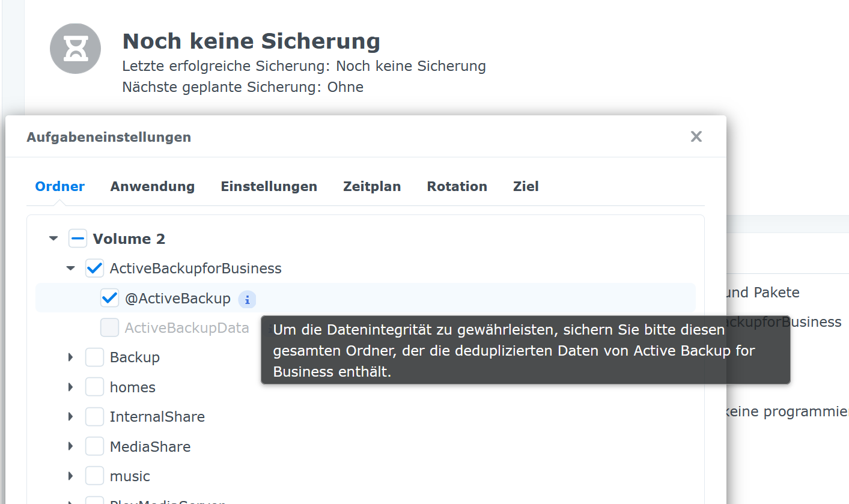The width and height of the screenshot is (849, 504).
Task: Enable the homes folder for backup
Action: click(94, 386)
